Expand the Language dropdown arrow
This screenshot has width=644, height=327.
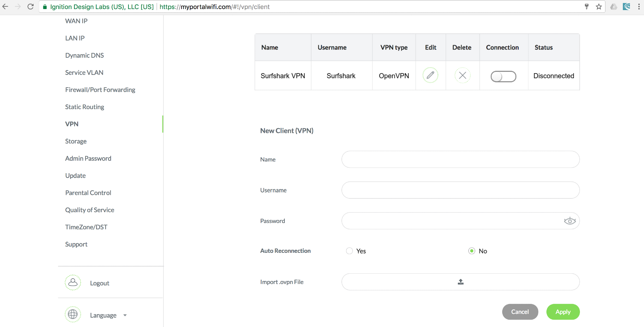pyautogui.click(x=125, y=315)
